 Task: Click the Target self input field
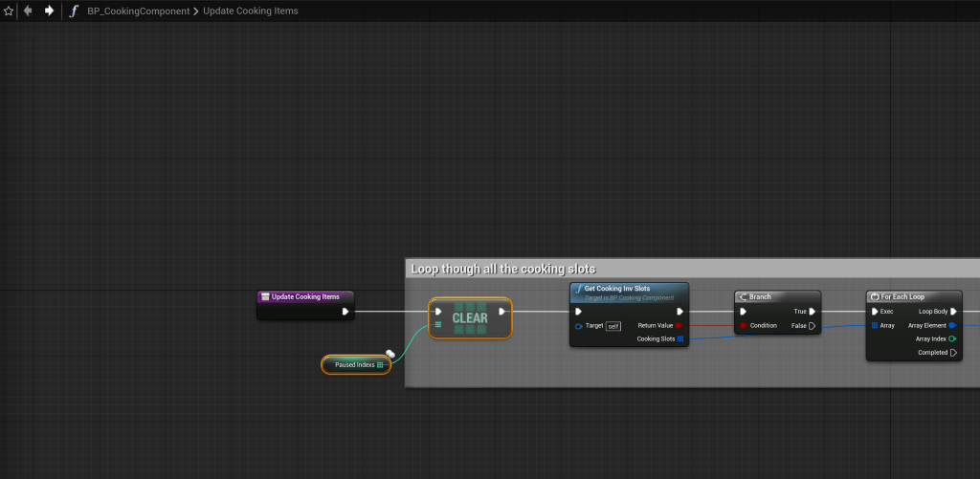tap(612, 326)
